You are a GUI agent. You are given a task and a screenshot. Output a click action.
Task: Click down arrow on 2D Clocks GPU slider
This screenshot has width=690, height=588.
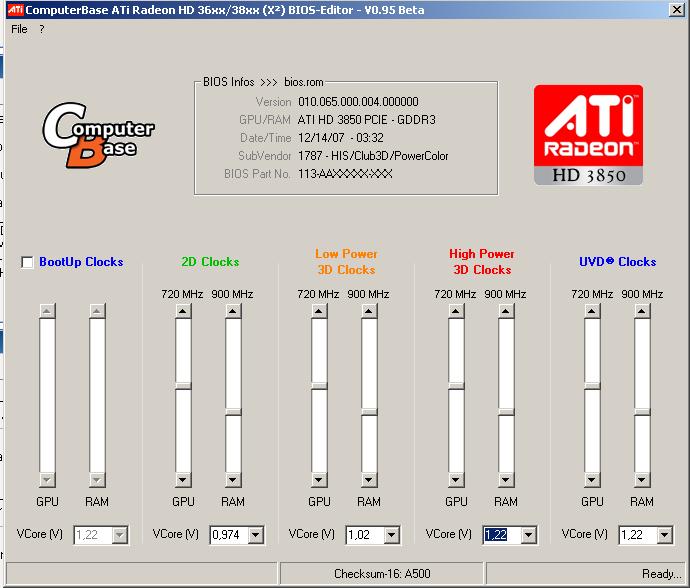click(x=183, y=479)
